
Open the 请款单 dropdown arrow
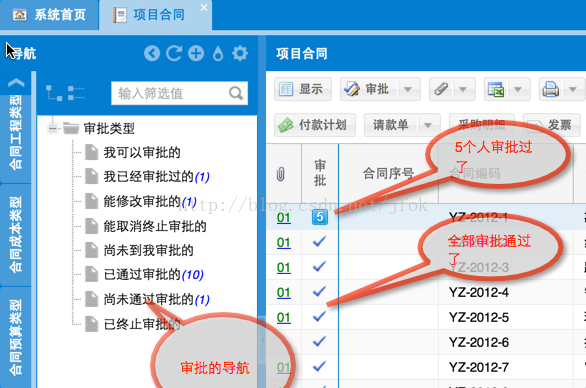(x=428, y=125)
